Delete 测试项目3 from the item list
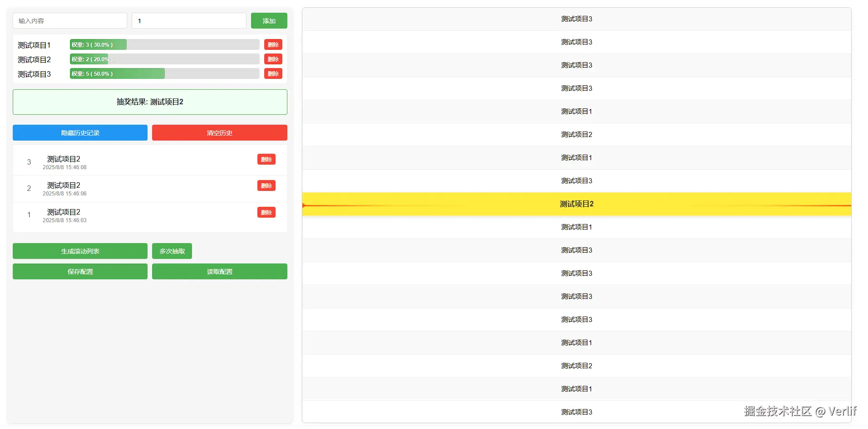This screenshot has width=868, height=429. [x=273, y=74]
